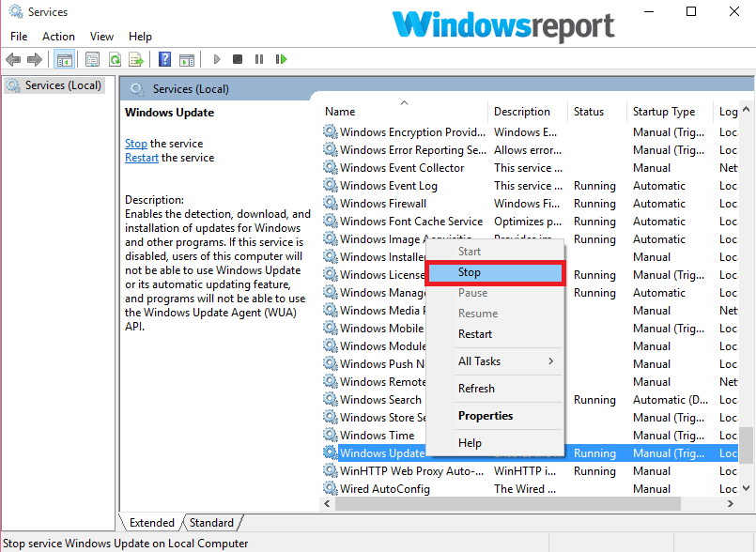Click the horizontal scrollbar right arrow

(x=731, y=504)
